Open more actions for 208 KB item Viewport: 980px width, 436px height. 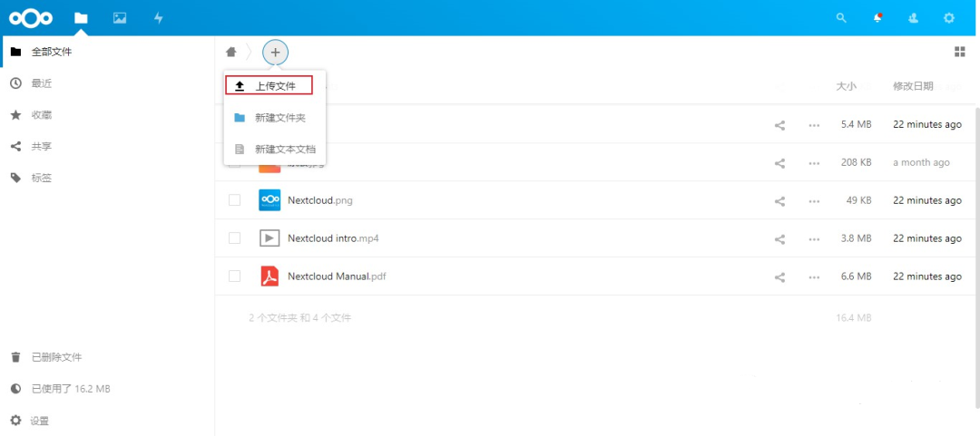(814, 163)
